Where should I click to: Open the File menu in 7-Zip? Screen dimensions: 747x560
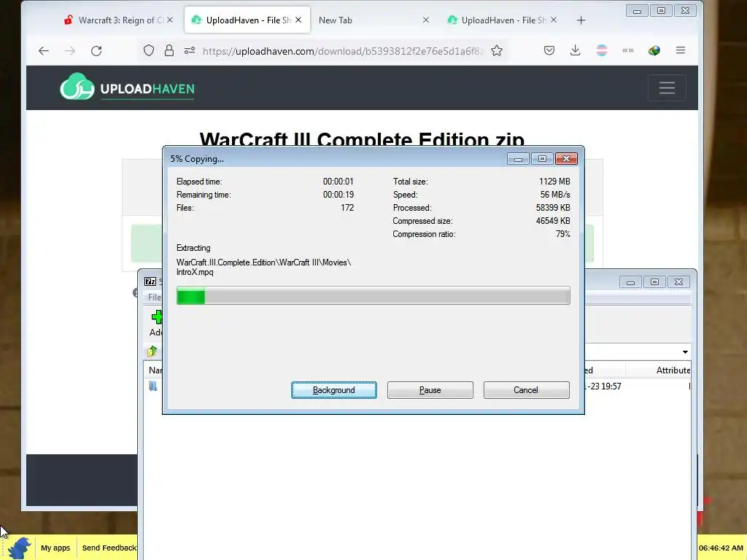[154, 297]
